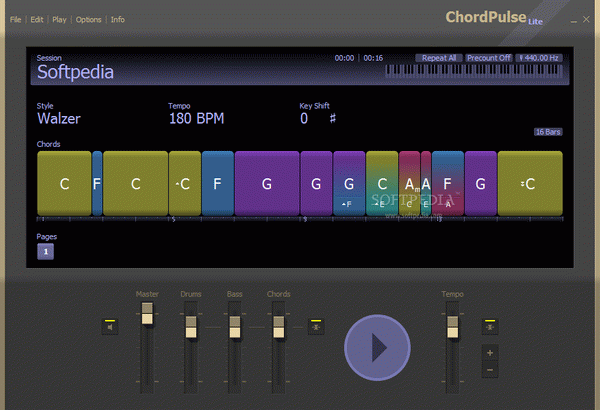Open the Options menu
This screenshot has width=600, height=410.
88,20
